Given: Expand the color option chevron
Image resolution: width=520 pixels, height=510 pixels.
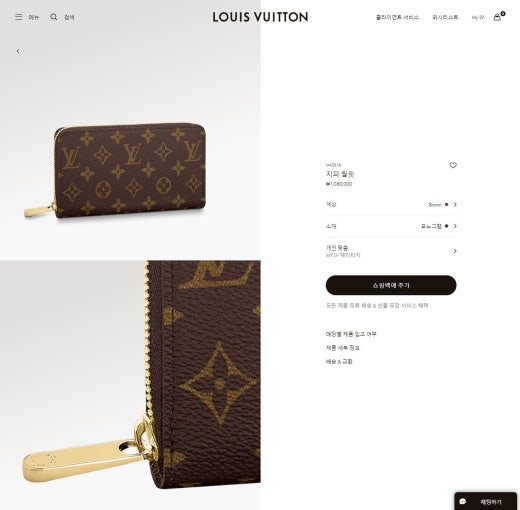Looking at the screenshot, I should (x=455, y=204).
